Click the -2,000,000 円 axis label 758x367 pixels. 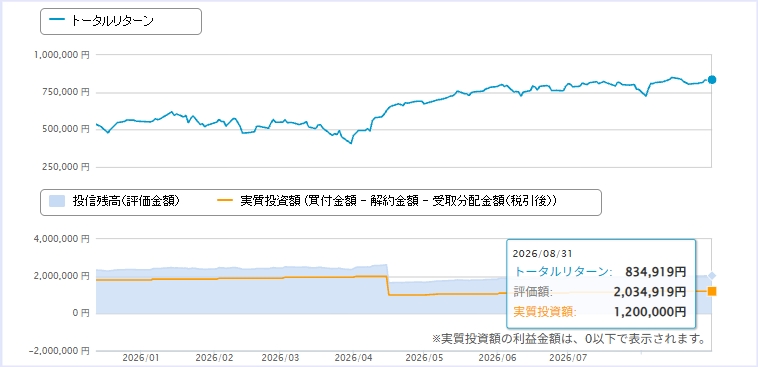tap(59, 351)
